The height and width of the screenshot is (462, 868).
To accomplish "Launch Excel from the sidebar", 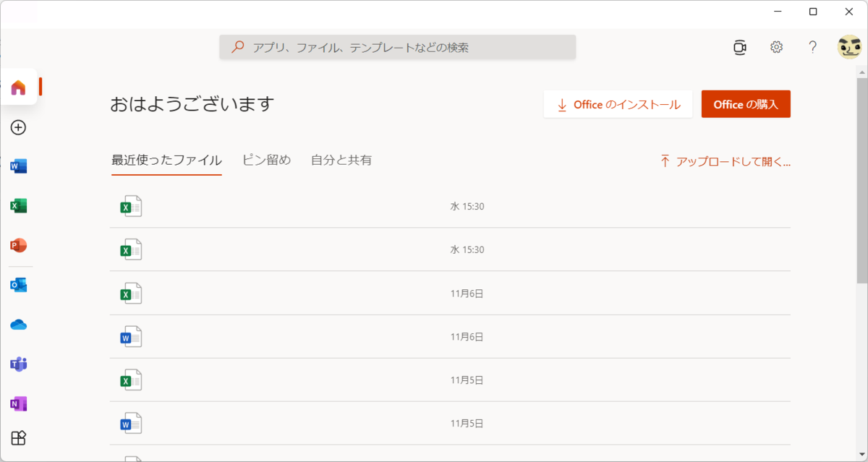I will 19,206.
